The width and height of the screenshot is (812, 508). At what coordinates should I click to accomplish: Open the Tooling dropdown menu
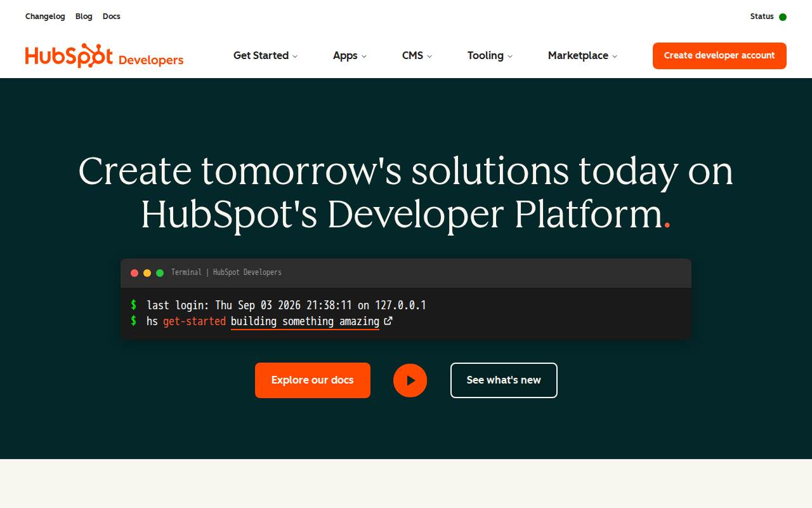490,56
